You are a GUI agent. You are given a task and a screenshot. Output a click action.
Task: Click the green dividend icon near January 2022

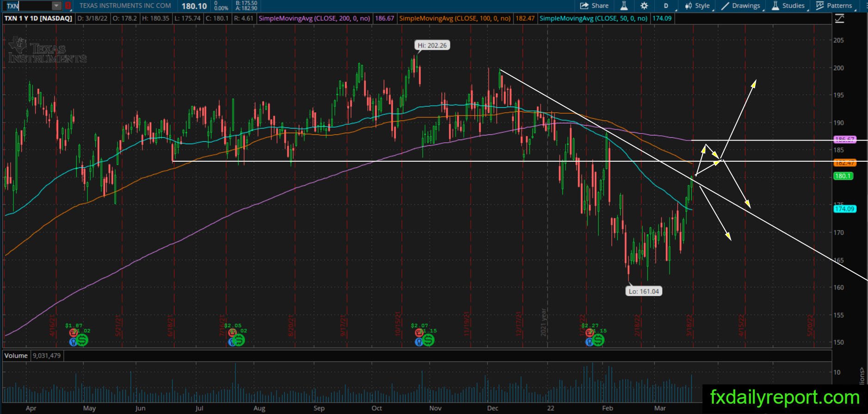point(598,341)
